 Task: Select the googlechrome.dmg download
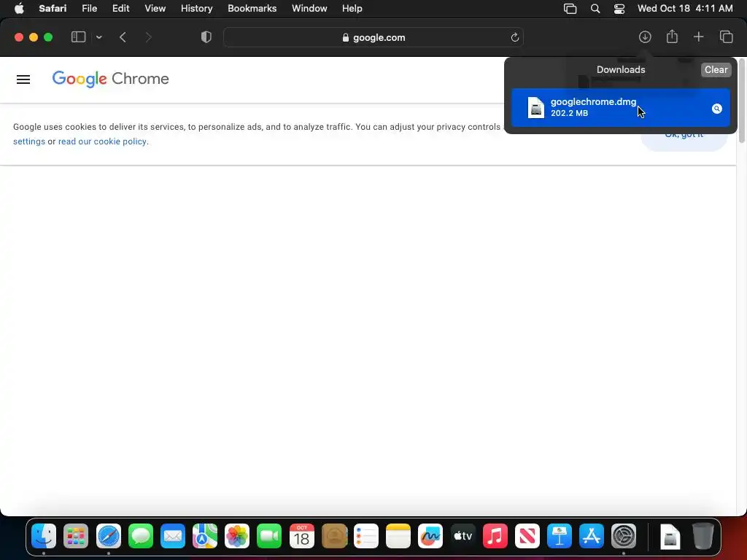pos(620,108)
